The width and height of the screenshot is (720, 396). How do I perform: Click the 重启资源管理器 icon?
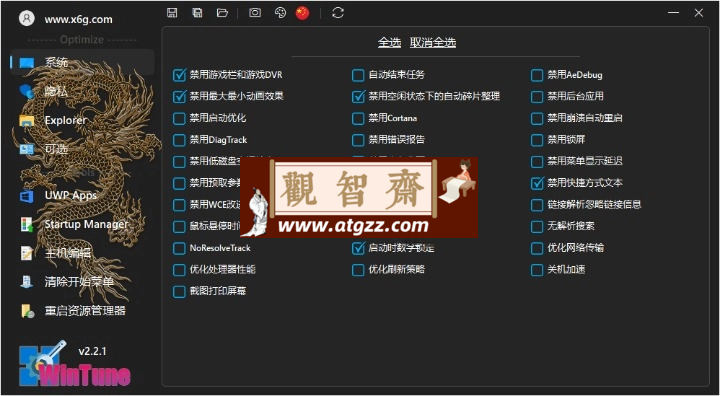click(27, 311)
